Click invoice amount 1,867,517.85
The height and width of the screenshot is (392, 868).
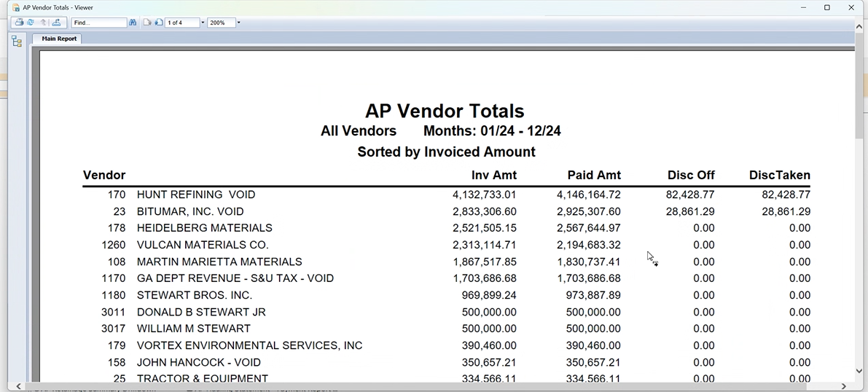click(485, 262)
